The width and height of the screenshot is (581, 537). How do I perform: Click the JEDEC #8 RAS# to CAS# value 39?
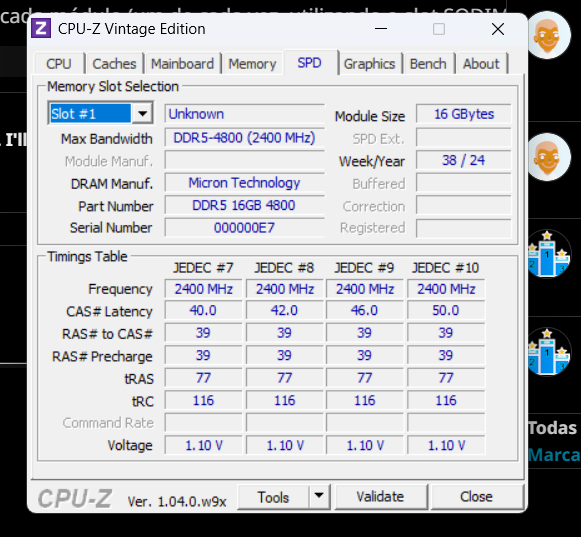[x=284, y=333]
